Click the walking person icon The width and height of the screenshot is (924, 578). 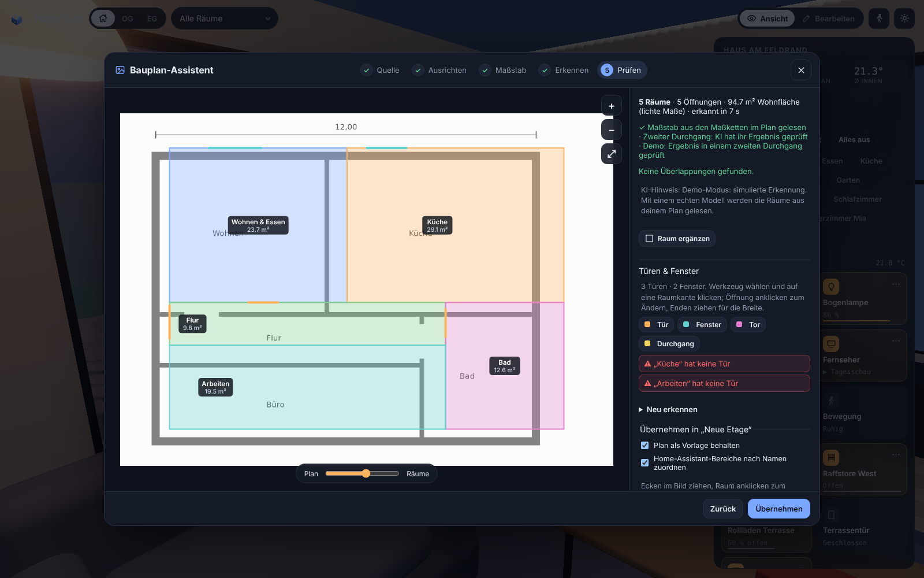click(879, 18)
